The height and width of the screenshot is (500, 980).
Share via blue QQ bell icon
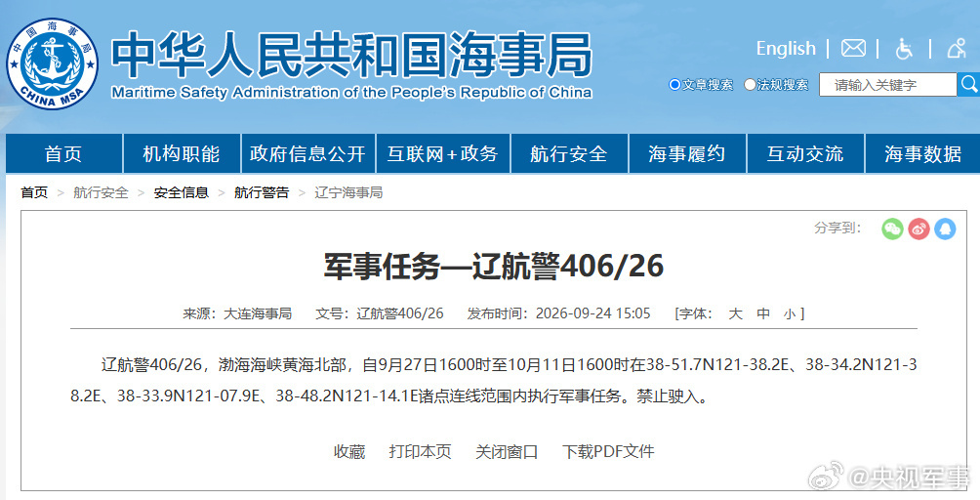click(945, 229)
